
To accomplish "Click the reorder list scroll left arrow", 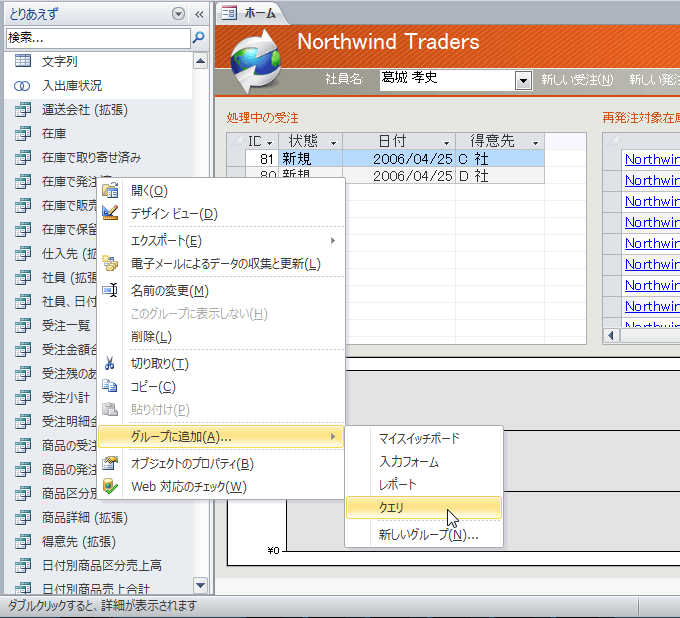I will 611,335.
